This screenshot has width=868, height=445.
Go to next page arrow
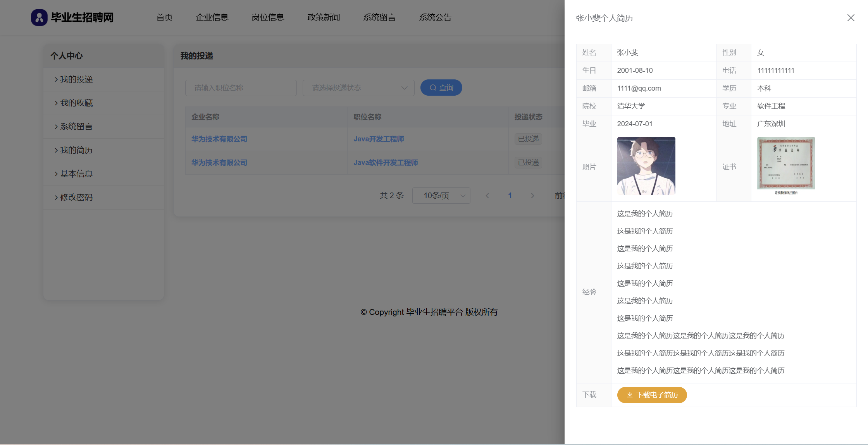tap(532, 196)
